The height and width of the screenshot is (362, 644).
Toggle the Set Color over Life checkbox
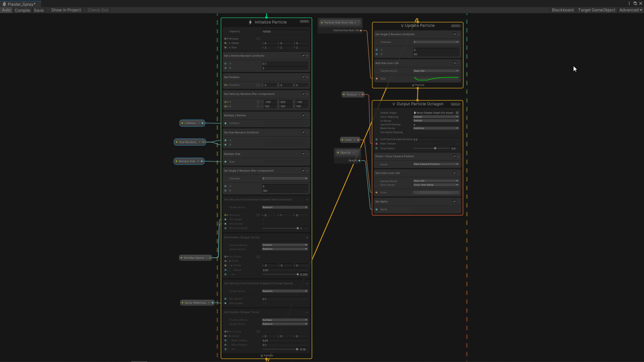click(454, 173)
